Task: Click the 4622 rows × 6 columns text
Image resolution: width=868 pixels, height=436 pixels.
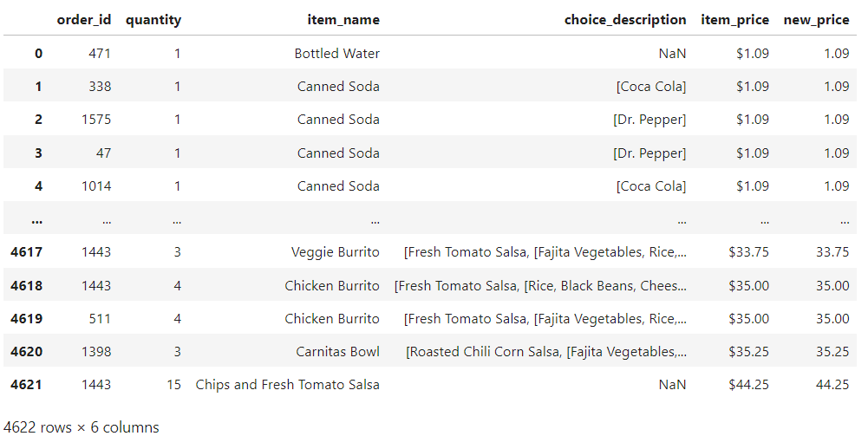Action: (81, 427)
